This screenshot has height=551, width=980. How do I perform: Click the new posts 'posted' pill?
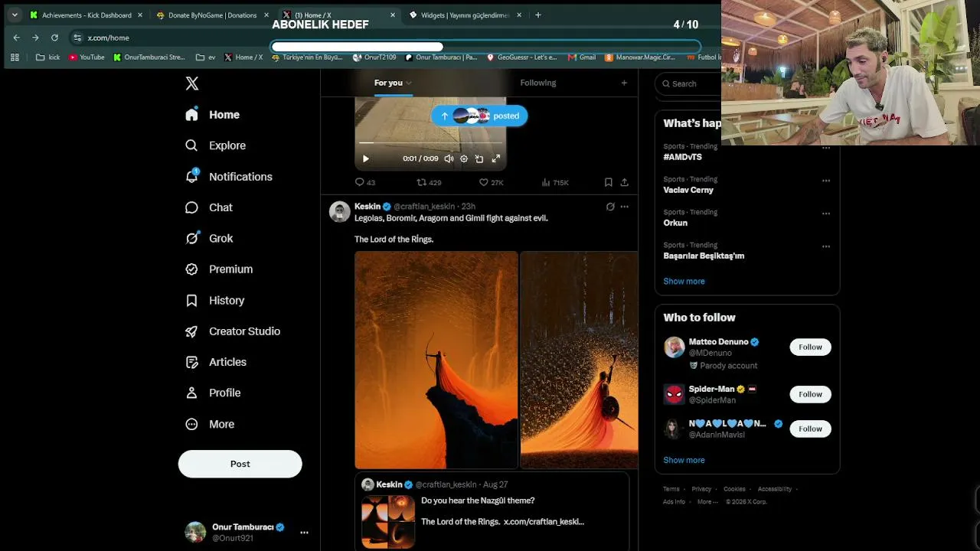point(479,116)
